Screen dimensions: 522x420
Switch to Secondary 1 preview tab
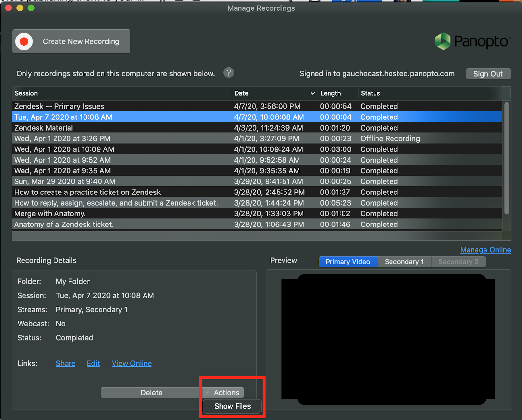pyautogui.click(x=405, y=262)
